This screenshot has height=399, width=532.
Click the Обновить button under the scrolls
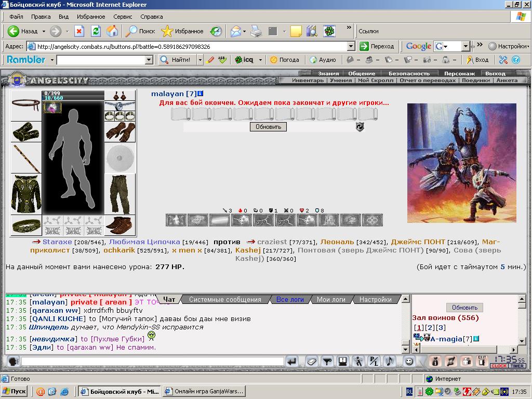[x=269, y=127]
